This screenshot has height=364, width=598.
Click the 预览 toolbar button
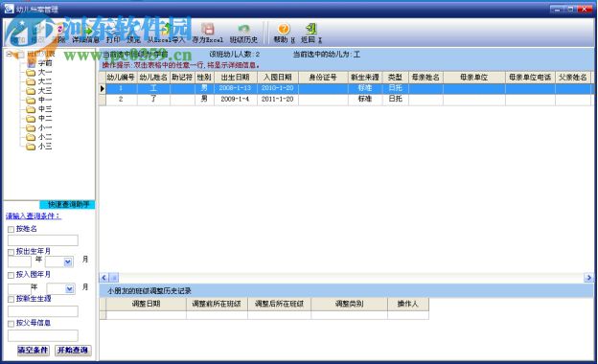pyautogui.click(x=133, y=33)
